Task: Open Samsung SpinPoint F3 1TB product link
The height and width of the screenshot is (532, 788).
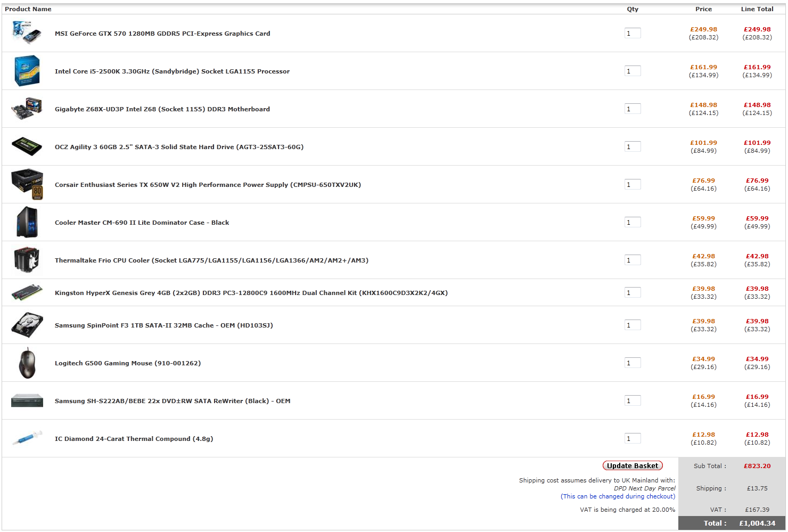Action: point(163,325)
